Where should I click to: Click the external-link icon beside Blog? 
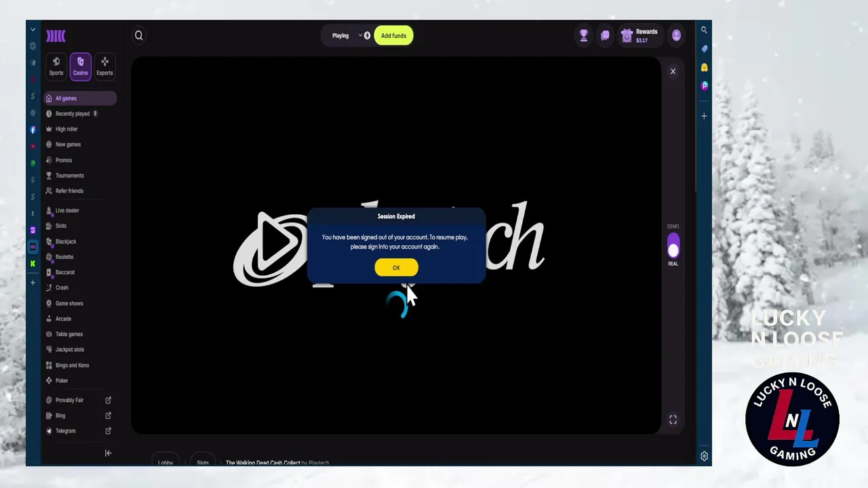108,415
